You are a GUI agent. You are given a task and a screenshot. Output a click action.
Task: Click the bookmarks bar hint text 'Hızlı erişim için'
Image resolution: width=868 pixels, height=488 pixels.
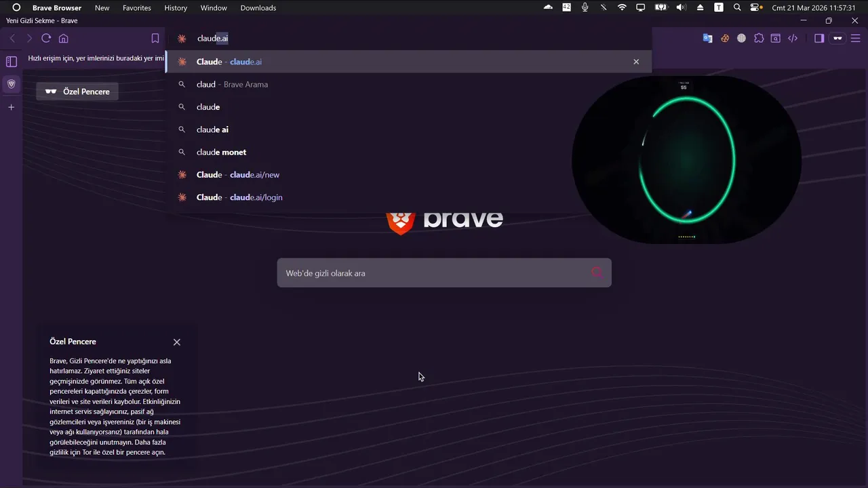click(x=96, y=58)
